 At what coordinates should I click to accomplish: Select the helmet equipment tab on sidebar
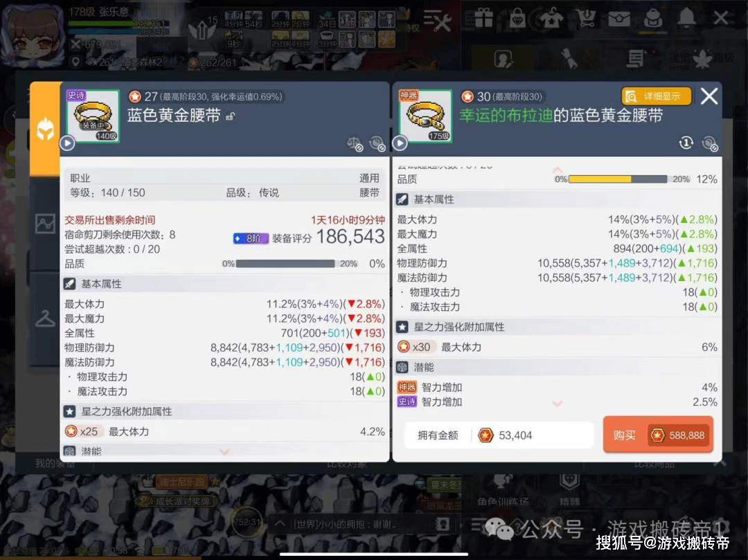tap(45, 129)
